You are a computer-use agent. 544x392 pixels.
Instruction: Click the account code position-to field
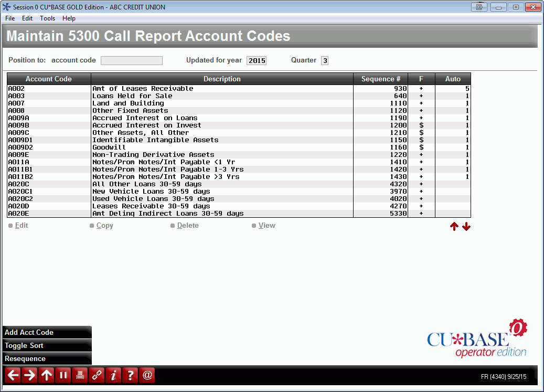pyautogui.click(x=132, y=60)
